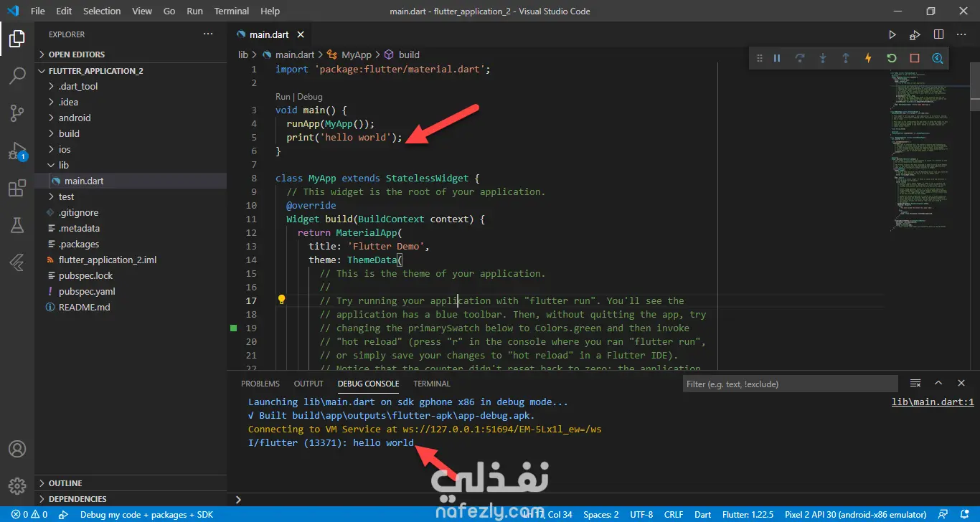Open the Extensions view
Viewport: 980px width, 522px height.
17,189
